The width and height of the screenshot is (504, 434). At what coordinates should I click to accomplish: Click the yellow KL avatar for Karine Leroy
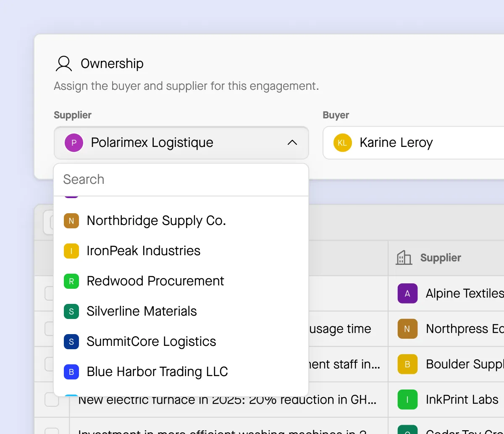pyautogui.click(x=342, y=143)
